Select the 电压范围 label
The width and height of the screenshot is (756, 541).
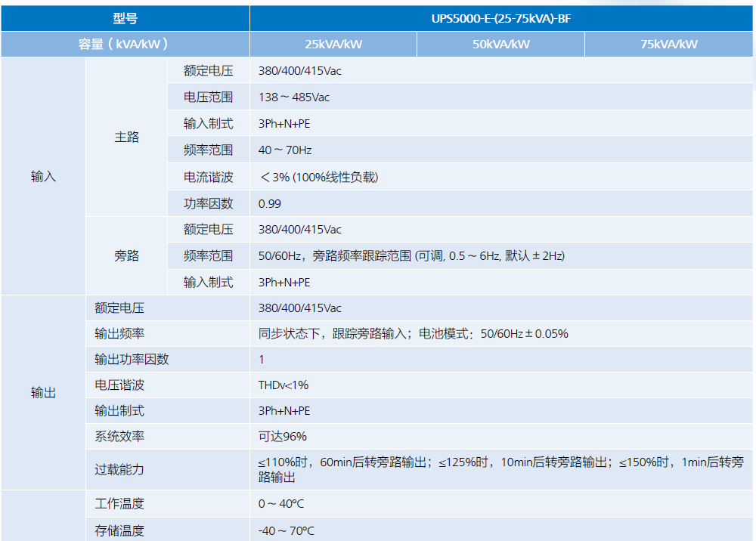pyautogui.click(x=209, y=97)
